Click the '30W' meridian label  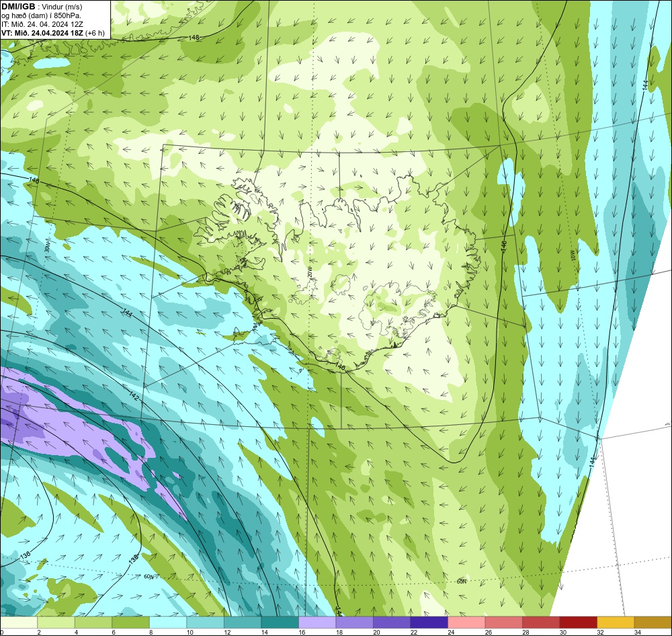[x=47, y=247]
